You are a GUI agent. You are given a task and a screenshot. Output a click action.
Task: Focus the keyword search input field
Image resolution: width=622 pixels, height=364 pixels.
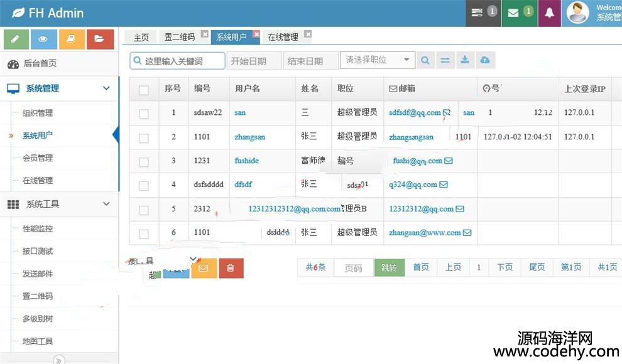177,61
